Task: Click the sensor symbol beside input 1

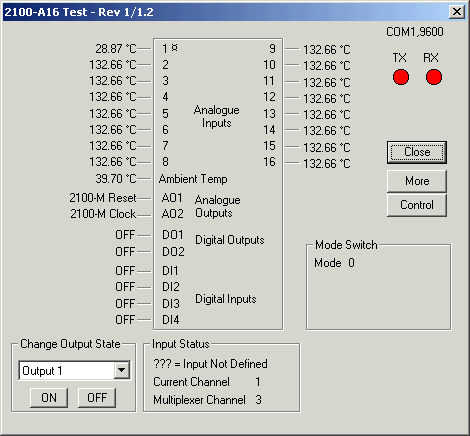Action: tap(175, 48)
